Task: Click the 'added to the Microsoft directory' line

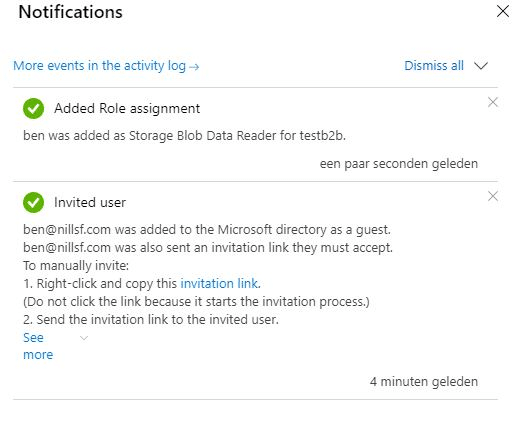Action: 207,230
